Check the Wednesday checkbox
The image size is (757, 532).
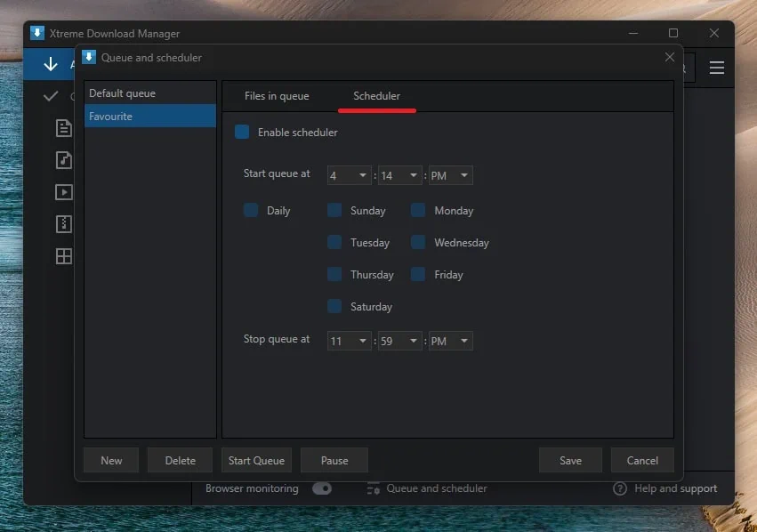pyautogui.click(x=418, y=242)
